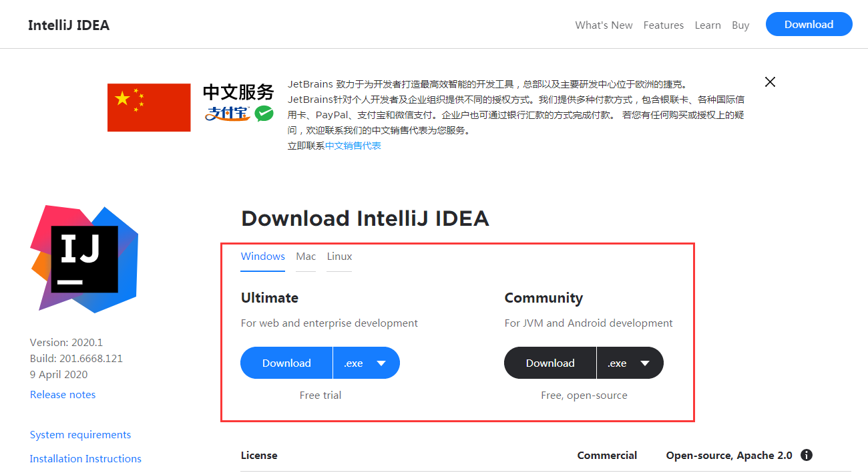Open the System requirements link

coord(80,435)
